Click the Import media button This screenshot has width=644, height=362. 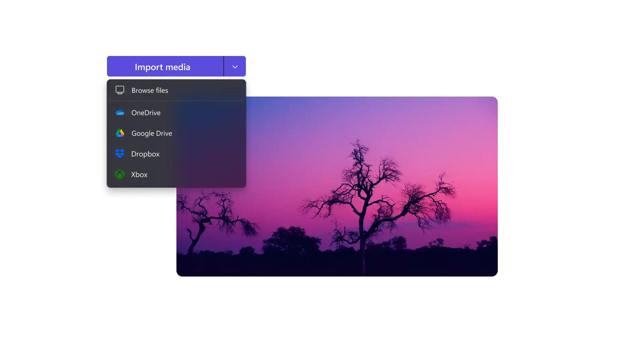165,66
